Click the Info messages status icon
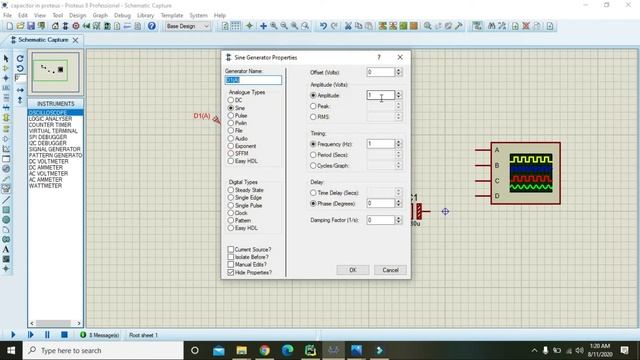Screen dimensions: 640x360 [83, 335]
